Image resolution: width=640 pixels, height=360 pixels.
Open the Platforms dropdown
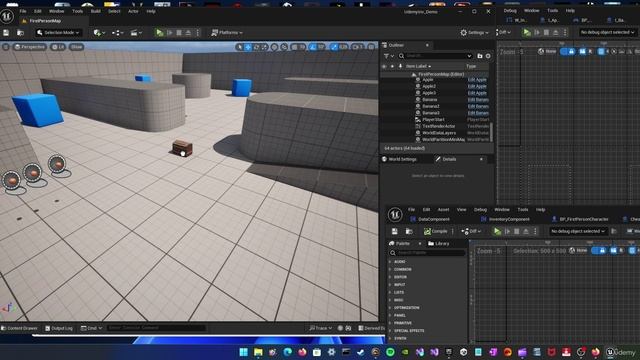[x=227, y=33]
